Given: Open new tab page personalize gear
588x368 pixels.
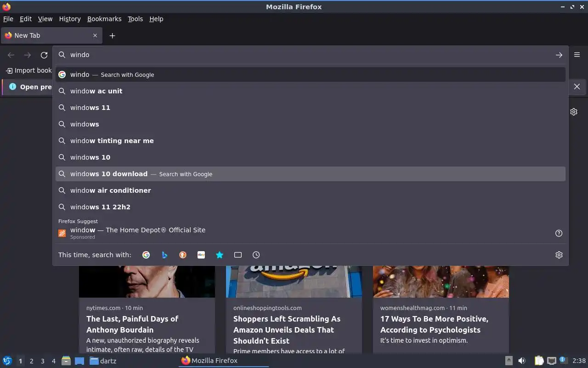Looking at the screenshot, I should pyautogui.click(x=574, y=112).
